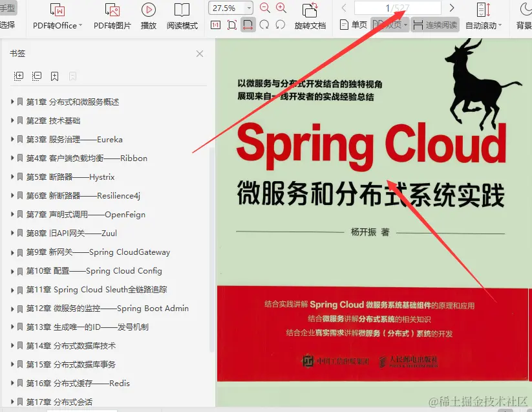Open the PDF转Office dropdown arrow
Image resolution: width=532 pixels, height=412 pixels.
[80, 25]
